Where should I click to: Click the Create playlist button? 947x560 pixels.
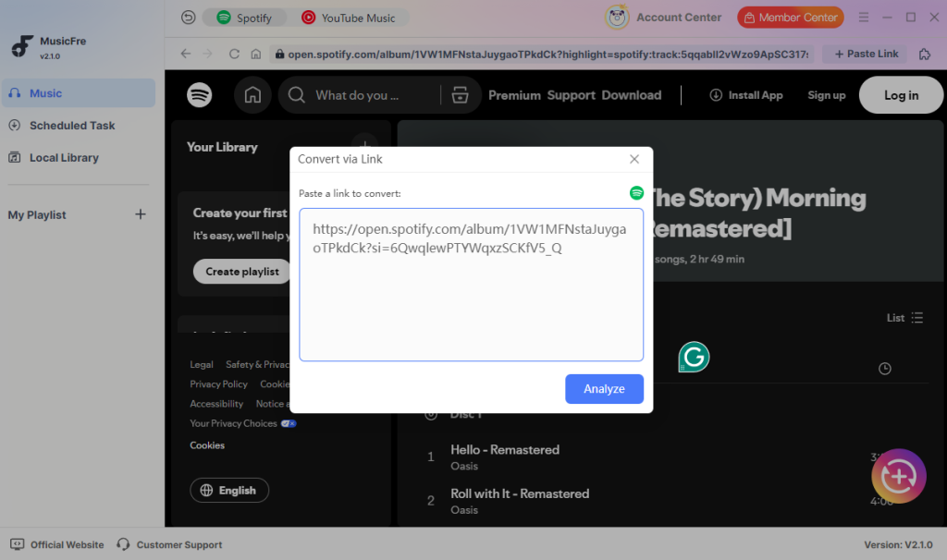click(242, 272)
